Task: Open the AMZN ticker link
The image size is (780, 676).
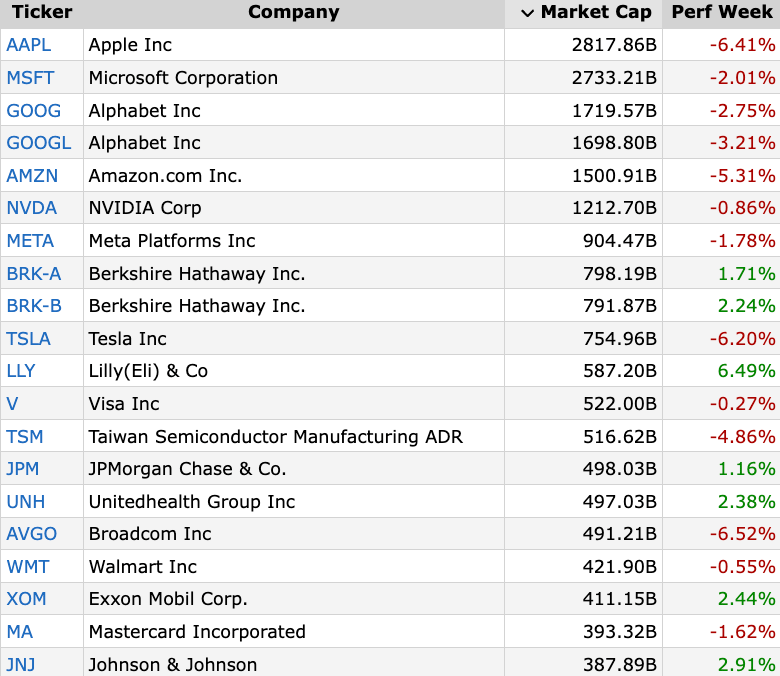Action: [x=32, y=176]
